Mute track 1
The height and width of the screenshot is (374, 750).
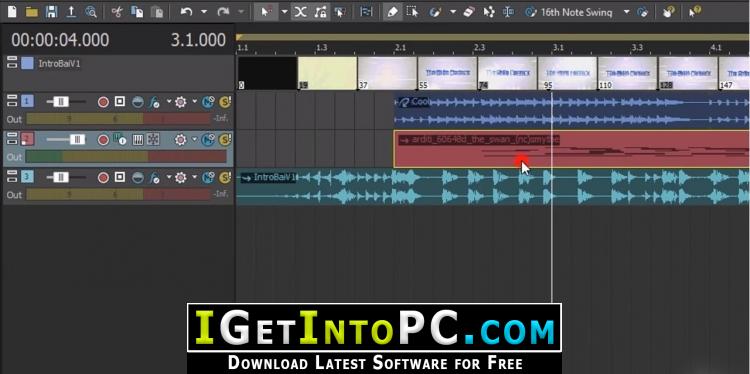[208, 101]
